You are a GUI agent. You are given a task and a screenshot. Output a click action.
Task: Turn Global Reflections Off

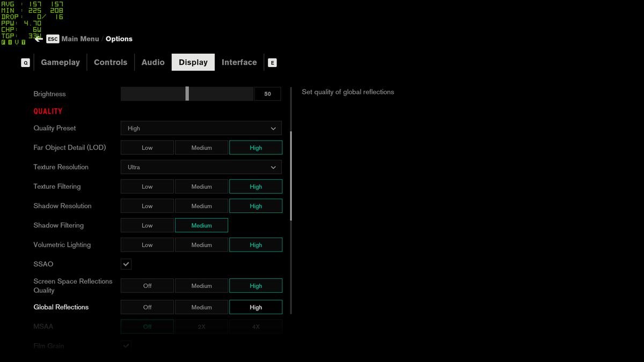click(147, 307)
